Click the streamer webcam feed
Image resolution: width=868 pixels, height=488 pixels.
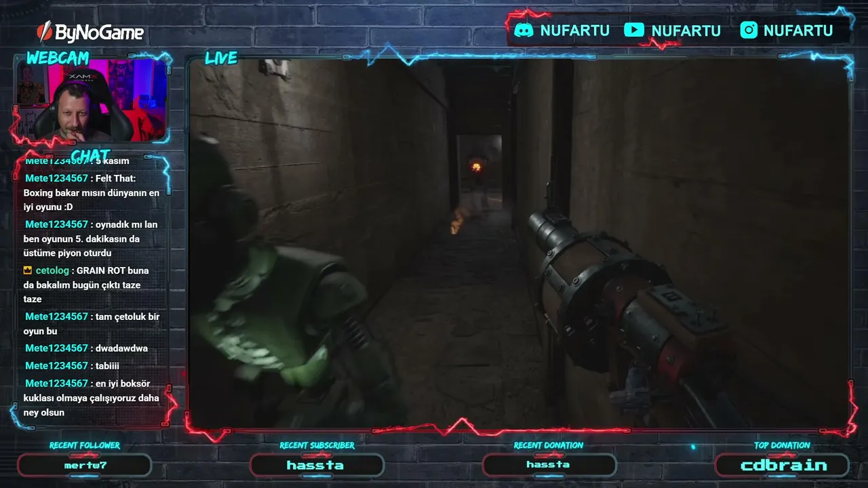pyautogui.click(x=92, y=100)
